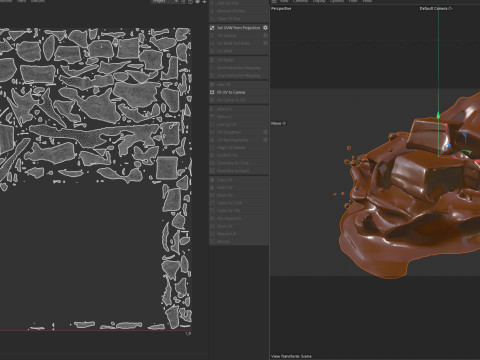Run the Cycle UV CW command
The width and height of the screenshot is (480, 360).
coord(239,211)
